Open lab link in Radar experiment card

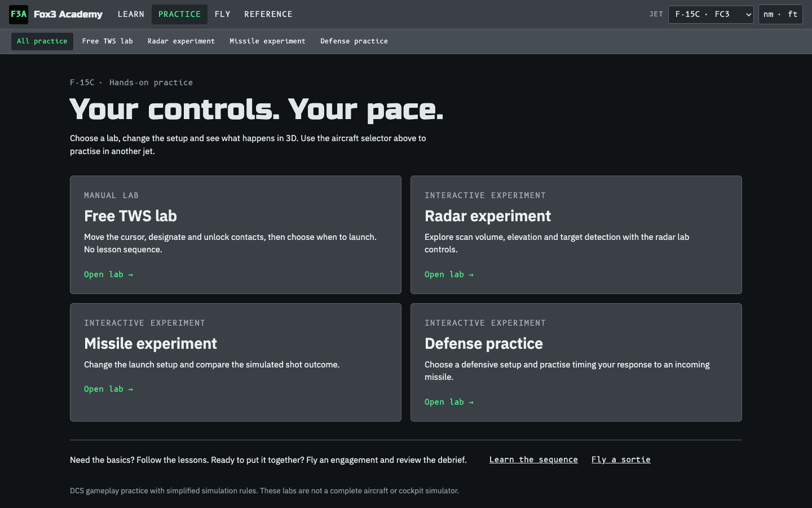coord(449,274)
